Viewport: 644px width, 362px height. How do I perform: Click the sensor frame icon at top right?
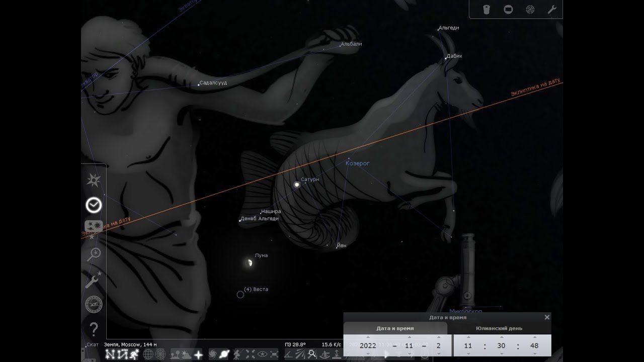click(508, 10)
